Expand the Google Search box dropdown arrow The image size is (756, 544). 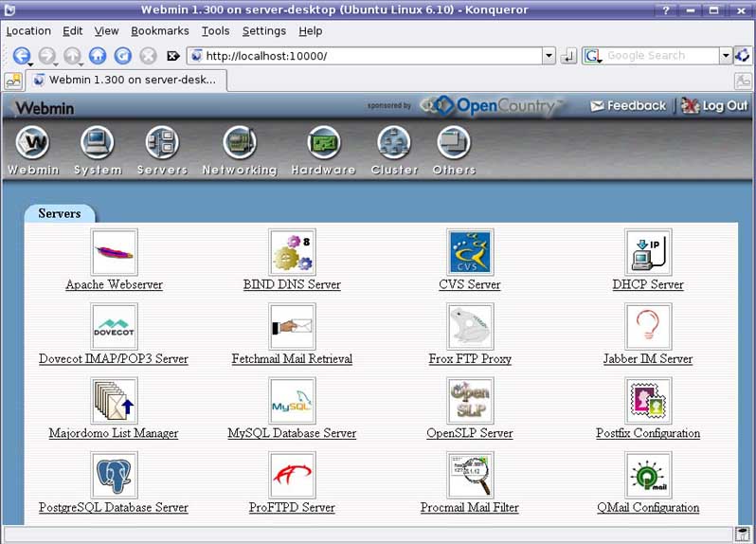pos(726,56)
